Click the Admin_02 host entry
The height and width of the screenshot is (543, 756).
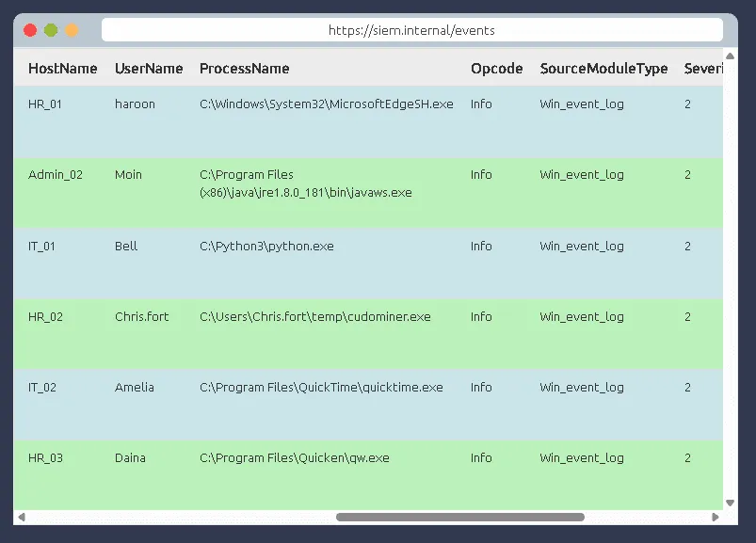point(56,175)
